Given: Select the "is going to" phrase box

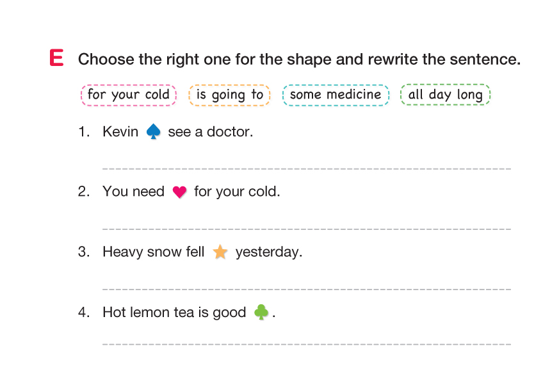Looking at the screenshot, I should [229, 95].
